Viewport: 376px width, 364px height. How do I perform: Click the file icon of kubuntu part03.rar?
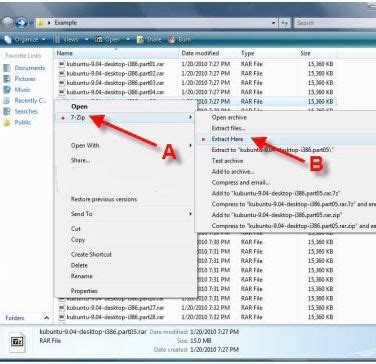pos(62,83)
